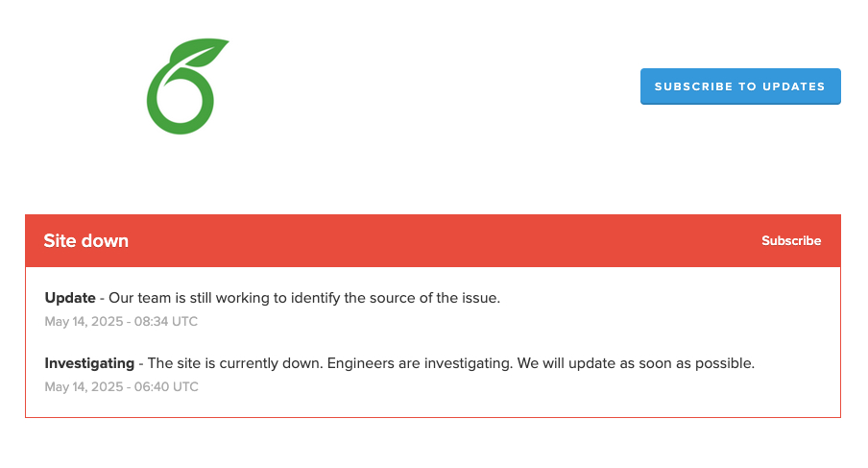Click the May 14, 2025 date under Update
The height and width of the screenshot is (468, 868).
(x=84, y=322)
